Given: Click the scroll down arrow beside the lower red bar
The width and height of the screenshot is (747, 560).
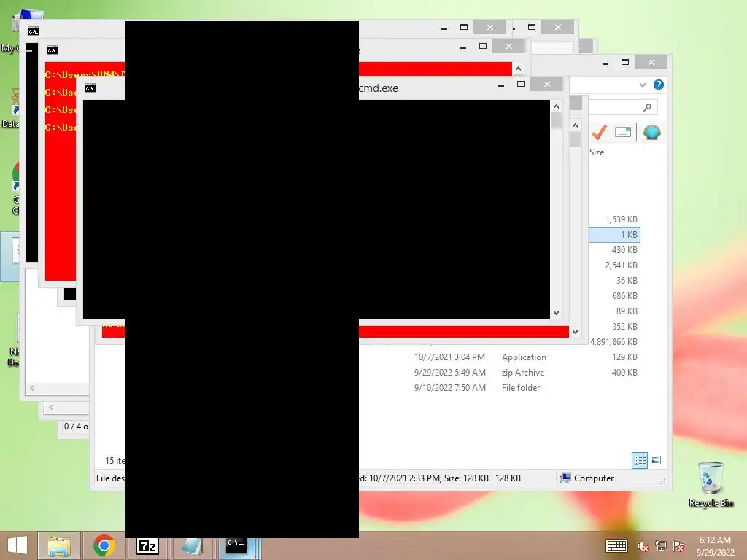Looking at the screenshot, I should point(575,332).
